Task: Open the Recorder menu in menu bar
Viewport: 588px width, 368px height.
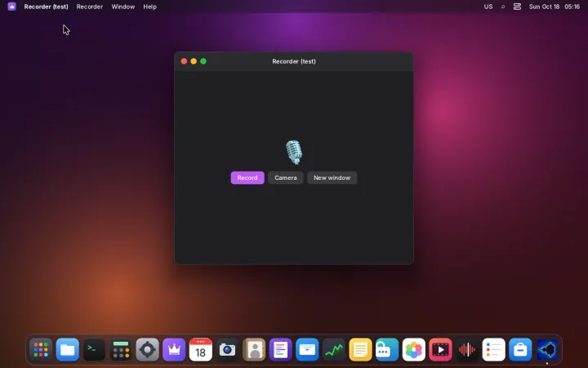Action: 90,7
